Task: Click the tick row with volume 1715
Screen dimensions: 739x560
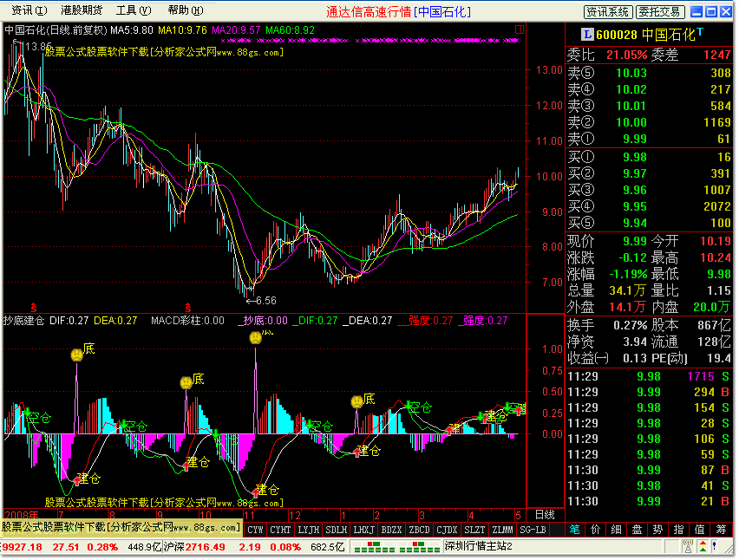Action: coord(649,376)
